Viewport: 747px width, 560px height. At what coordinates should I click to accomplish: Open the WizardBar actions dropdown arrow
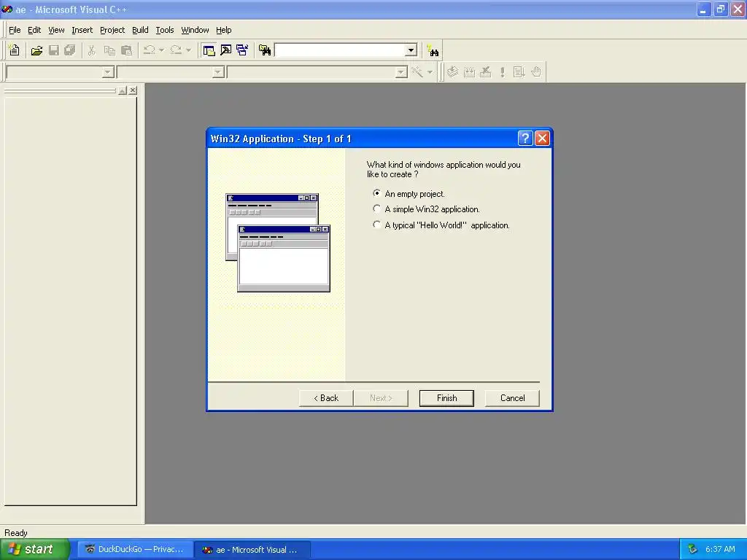point(430,72)
